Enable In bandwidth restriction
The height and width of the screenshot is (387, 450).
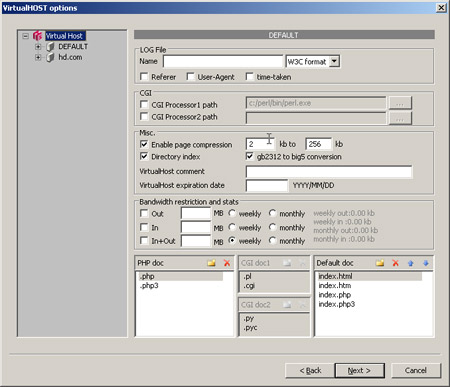click(x=144, y=227)
